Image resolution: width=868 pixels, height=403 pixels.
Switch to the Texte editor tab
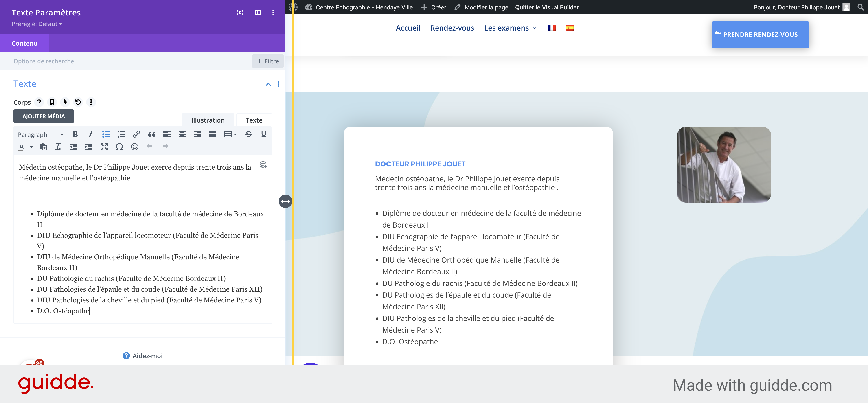[x=254, y=120]
